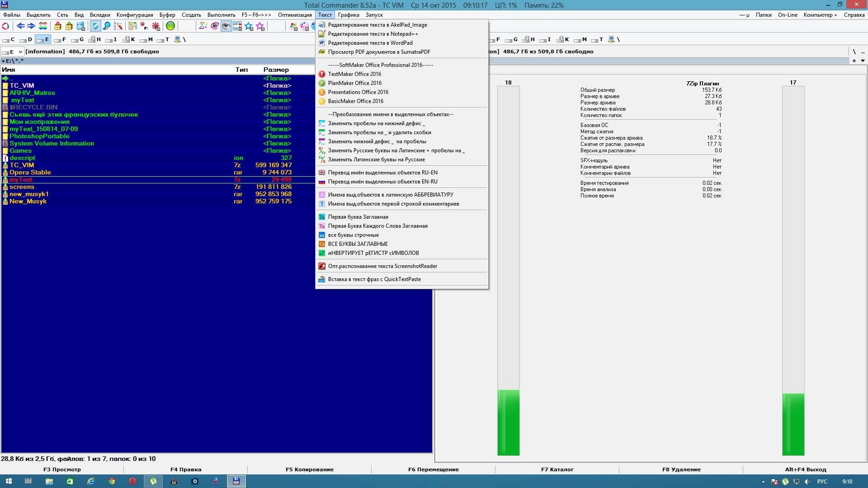The image size is (868, 488).
Task: Select Редактирование текста в WordPad menu entry
Action: coord(372,43)
